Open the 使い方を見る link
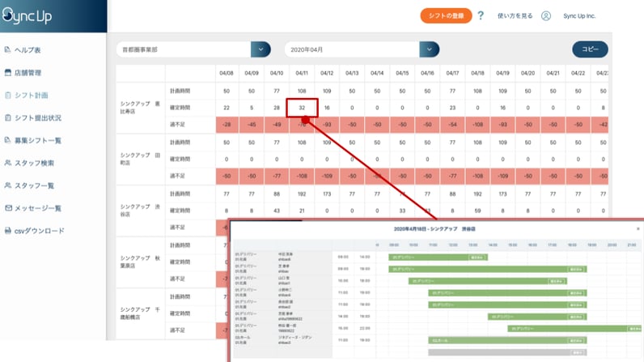644x362 pixels. pyautogui.click(x=515, y=16)
